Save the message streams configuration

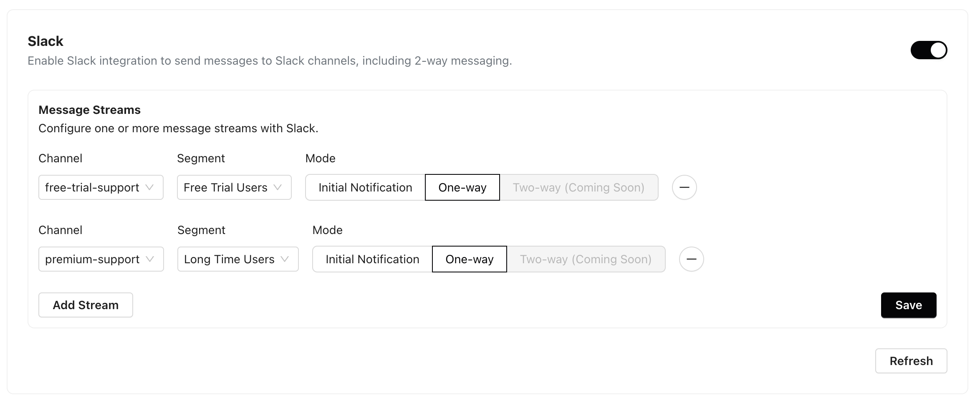coord(909,305)
